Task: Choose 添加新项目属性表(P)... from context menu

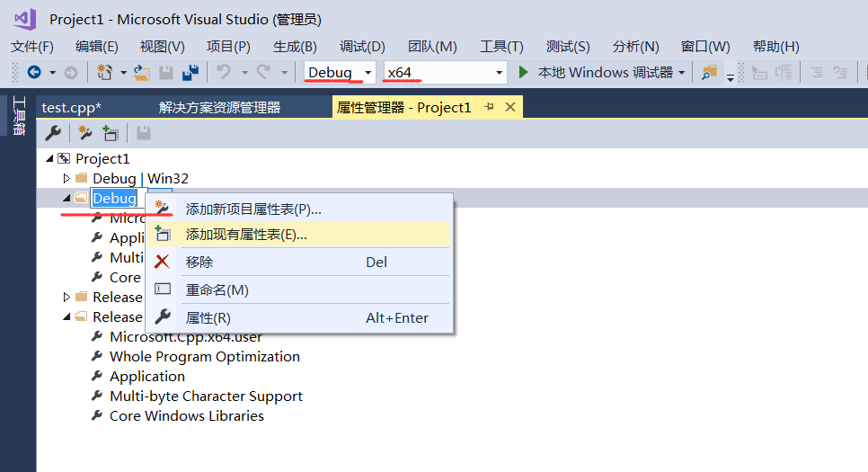Action: pyautogui.click(x=299, y=209)
